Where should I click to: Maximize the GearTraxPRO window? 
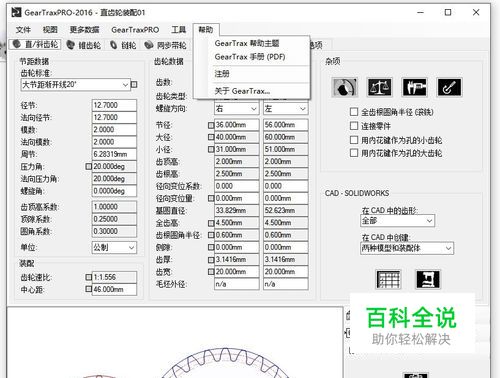448,12
